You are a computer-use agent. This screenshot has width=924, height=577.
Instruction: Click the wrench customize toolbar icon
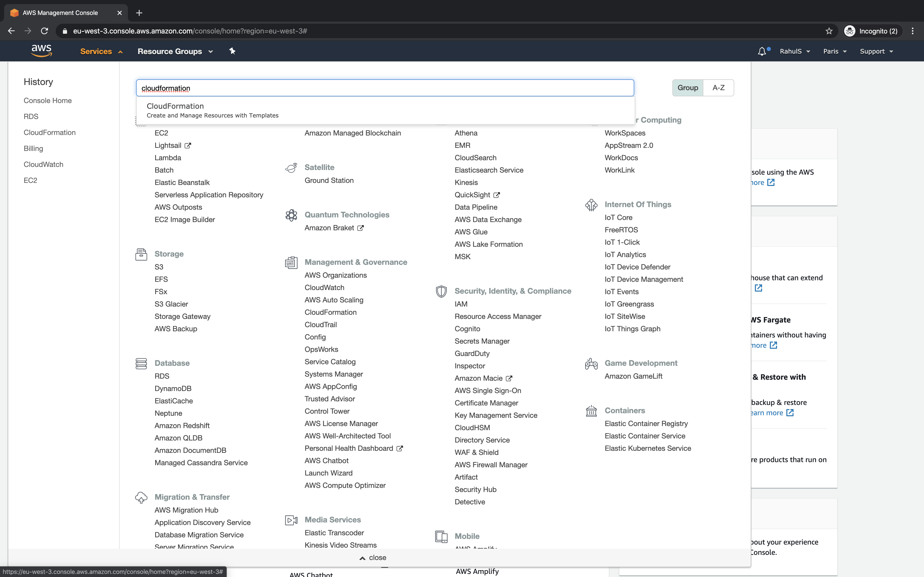coord(232,51)
